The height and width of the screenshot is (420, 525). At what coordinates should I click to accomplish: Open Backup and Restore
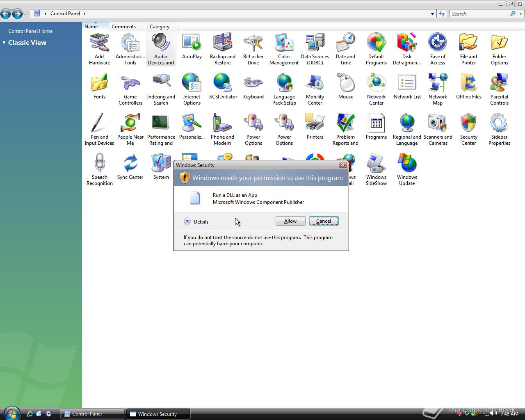[222, 49]
